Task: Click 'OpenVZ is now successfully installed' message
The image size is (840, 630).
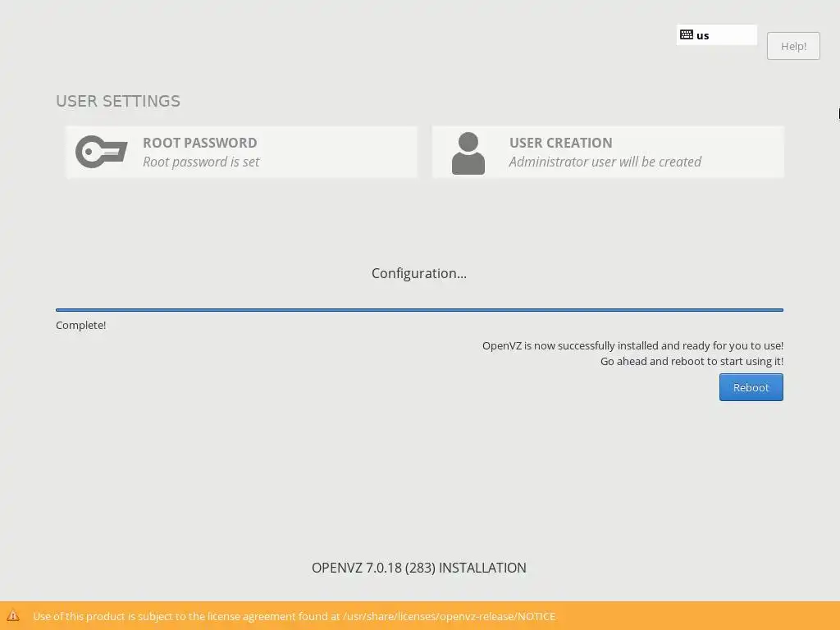Action: click(632, 345)
